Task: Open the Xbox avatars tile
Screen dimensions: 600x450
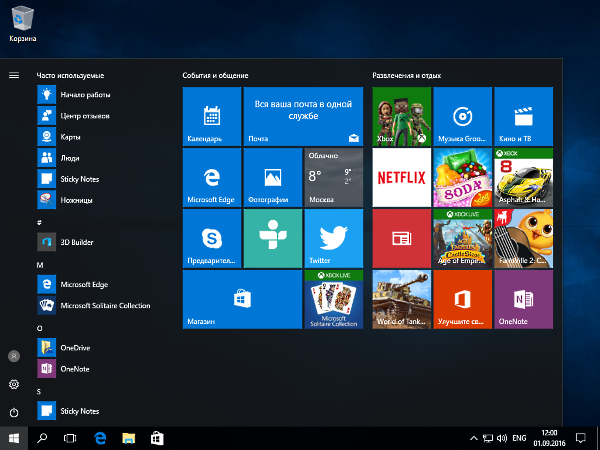Action: [x=401, y=116]
